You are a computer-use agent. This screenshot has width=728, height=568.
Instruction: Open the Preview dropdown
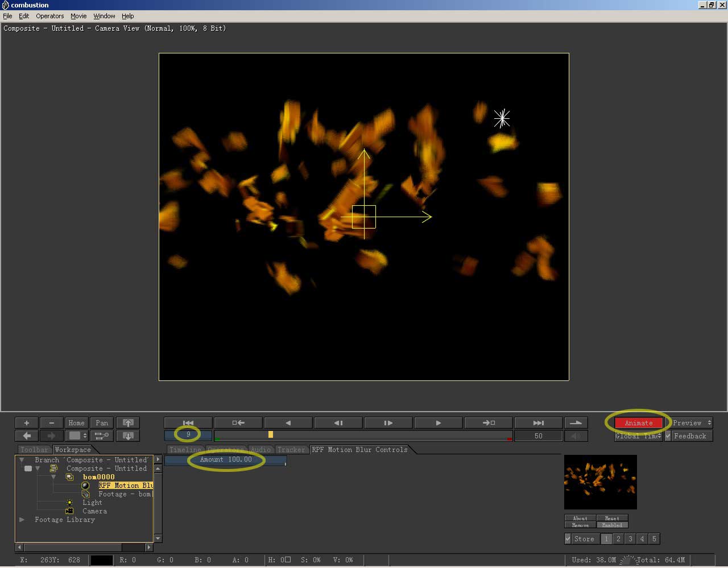(692, 423)
